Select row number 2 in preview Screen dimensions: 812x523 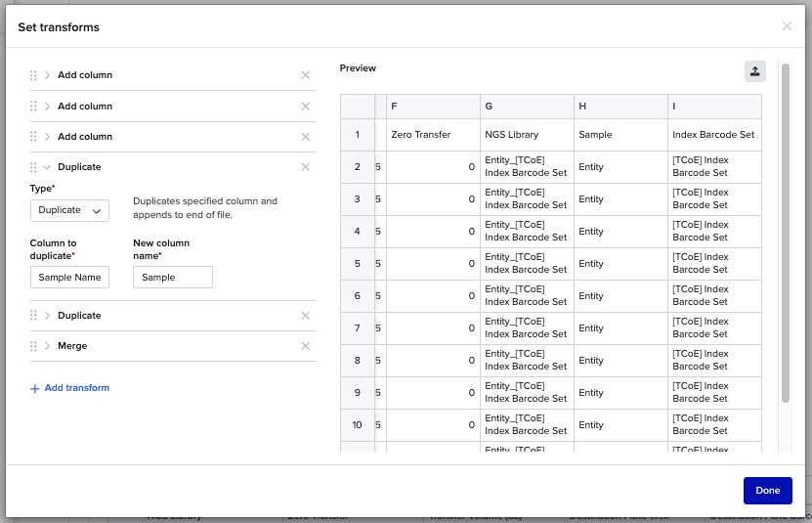click(x=358, y=167)
